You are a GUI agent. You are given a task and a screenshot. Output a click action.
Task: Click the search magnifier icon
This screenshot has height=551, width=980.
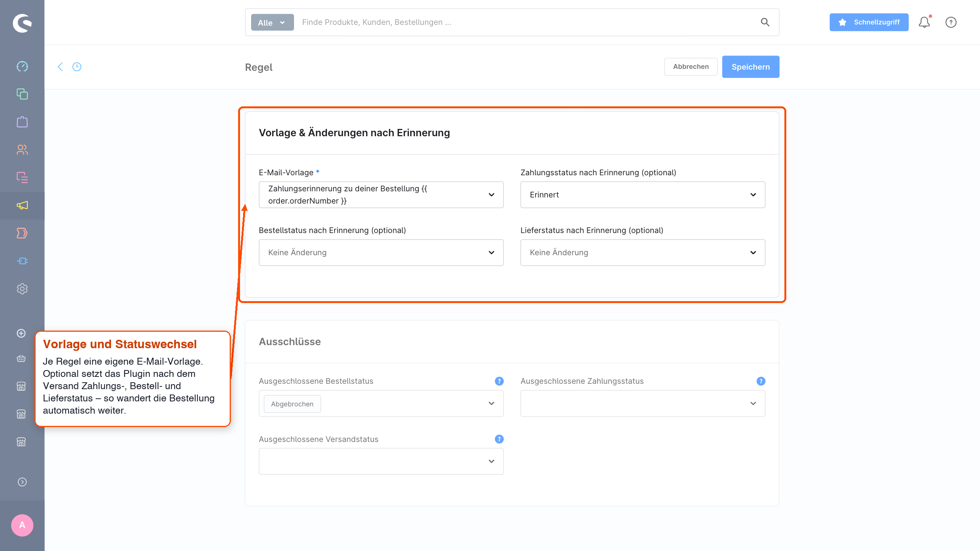tap(765, 22)
